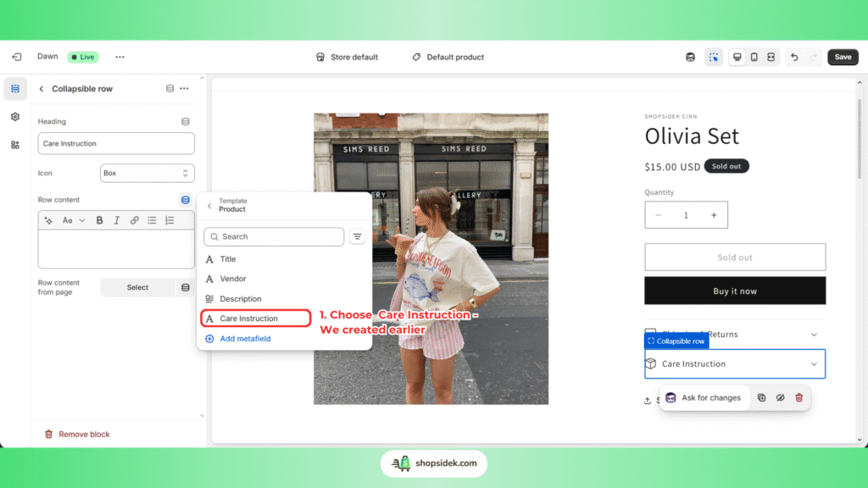868x488 pixels.
Task: Hide the Collapsible row block with eye icon
Action: (780, 397)
